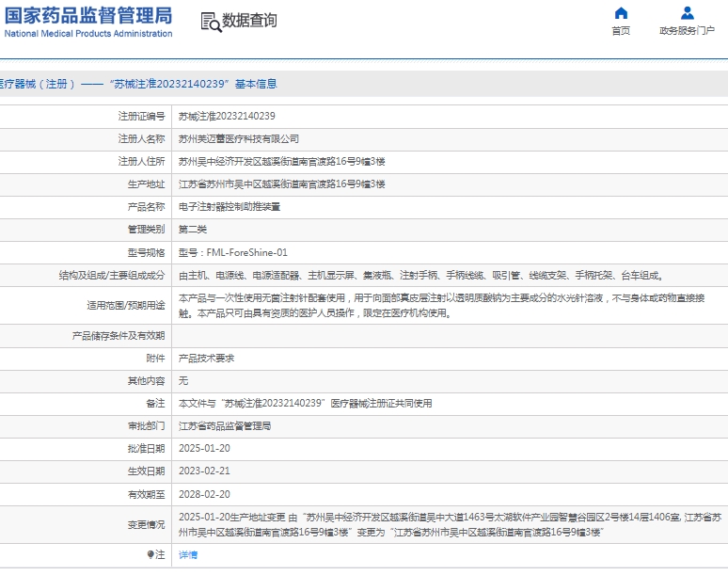This screenshot has height=575, width=728.
Task: Click the registrant address value in 注册人住所 row
Action: click(x=282, y=161)
